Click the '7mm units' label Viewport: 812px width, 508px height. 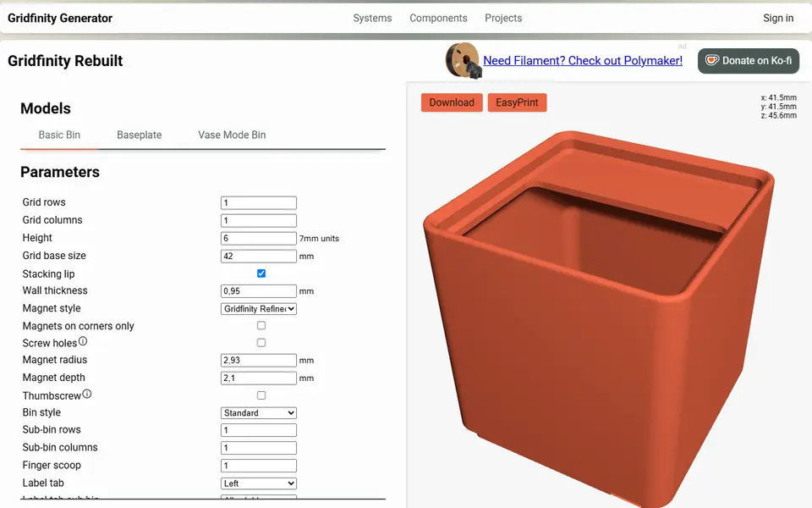pyautogui.click(x=319, y=239)
